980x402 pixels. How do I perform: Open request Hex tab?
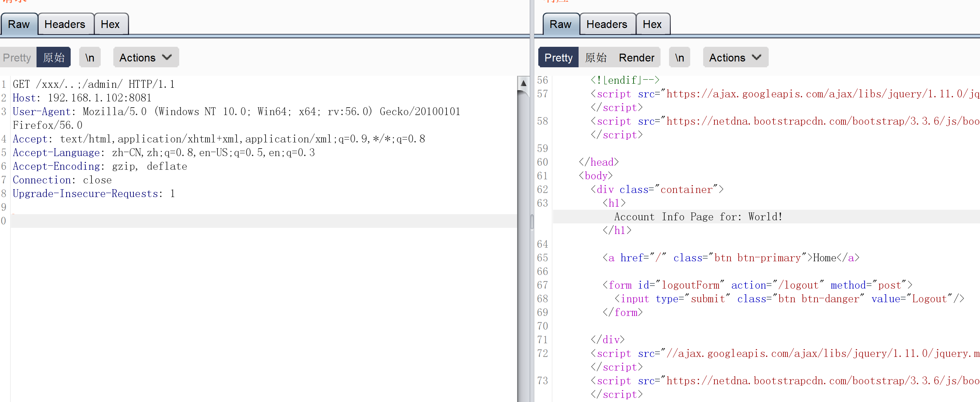110,24
